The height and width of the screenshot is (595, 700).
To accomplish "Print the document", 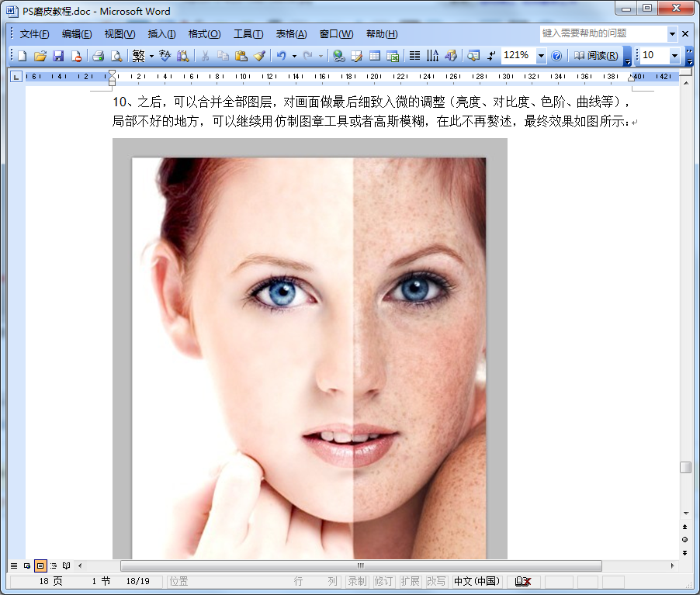I will click(x=99, y=56).
